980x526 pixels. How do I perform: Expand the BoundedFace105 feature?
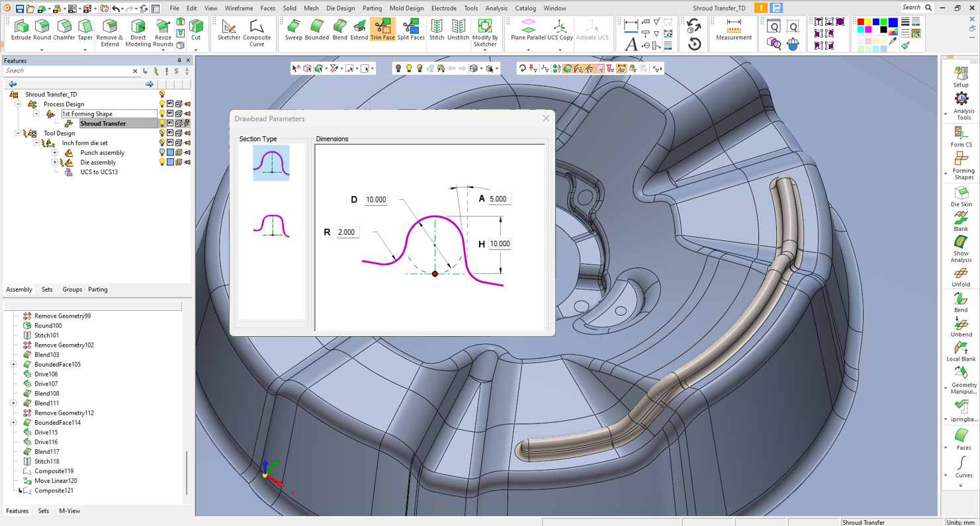pyautogui.click(x=13, y=365)
